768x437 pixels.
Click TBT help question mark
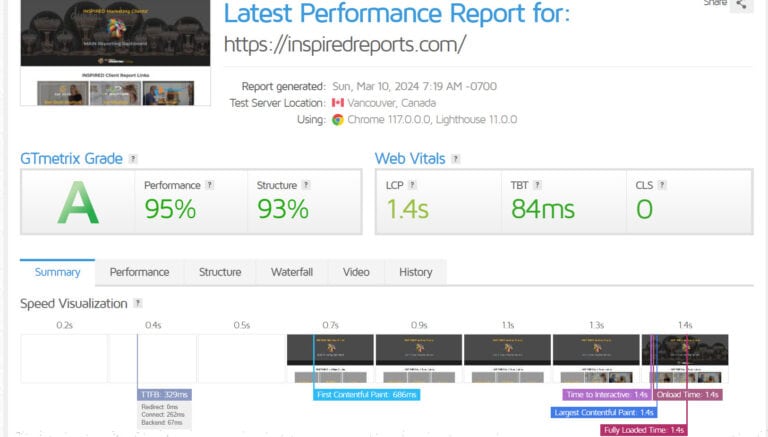(x=537, y=185)
